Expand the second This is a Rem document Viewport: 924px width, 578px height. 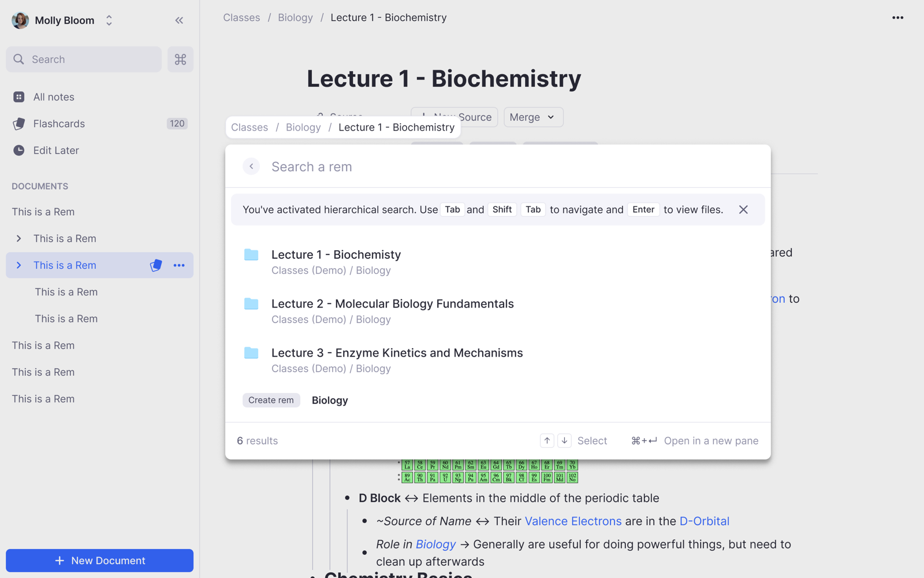[x=18, y=239]
